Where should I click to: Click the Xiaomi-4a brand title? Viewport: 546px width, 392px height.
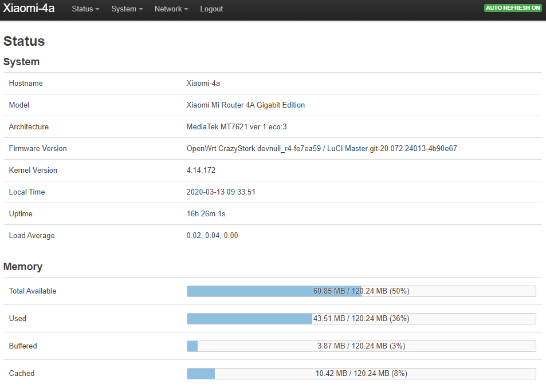coord(29,8)
